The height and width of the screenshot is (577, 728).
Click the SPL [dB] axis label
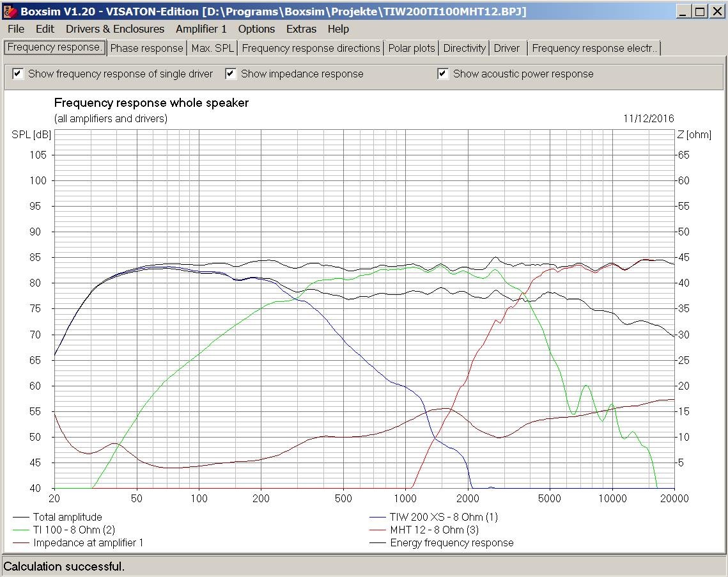[x=31, y=135]
